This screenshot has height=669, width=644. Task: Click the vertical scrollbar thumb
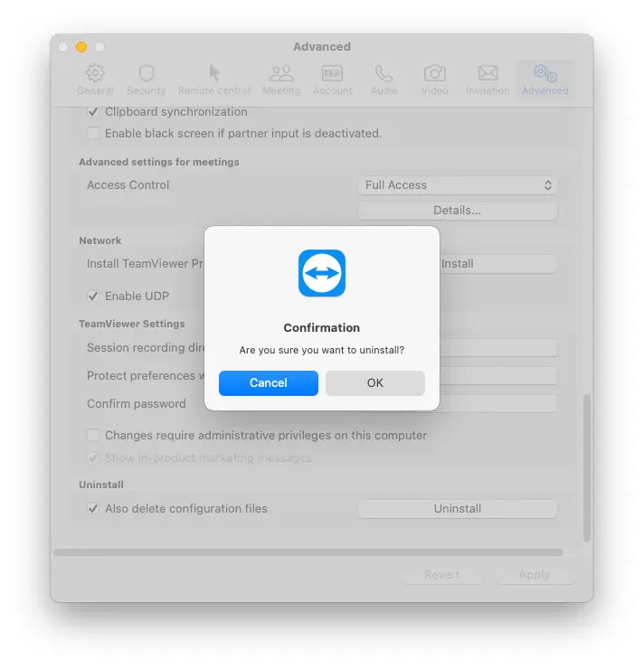(x=587, y=468)
